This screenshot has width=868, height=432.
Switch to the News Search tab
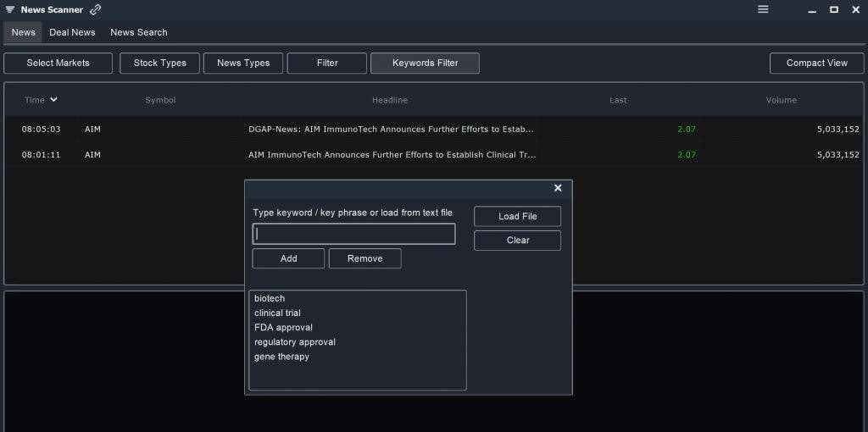[138, 32]
